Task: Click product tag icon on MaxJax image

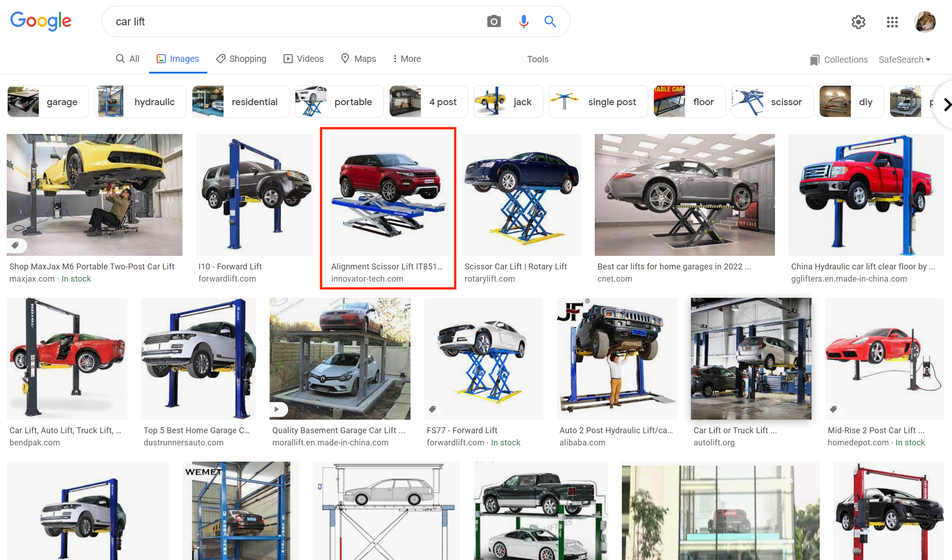Action: tap(15, 245)
